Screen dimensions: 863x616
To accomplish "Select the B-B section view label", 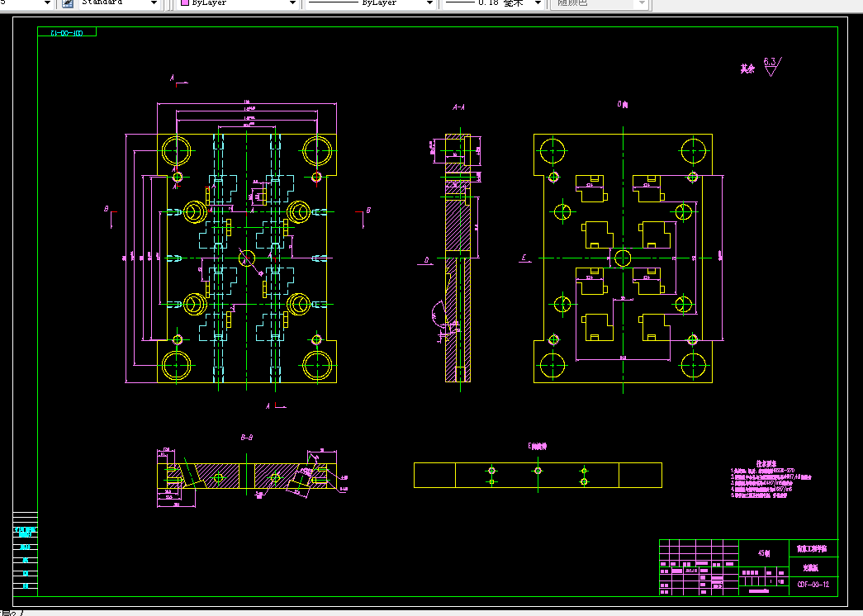I will [247, 438].
